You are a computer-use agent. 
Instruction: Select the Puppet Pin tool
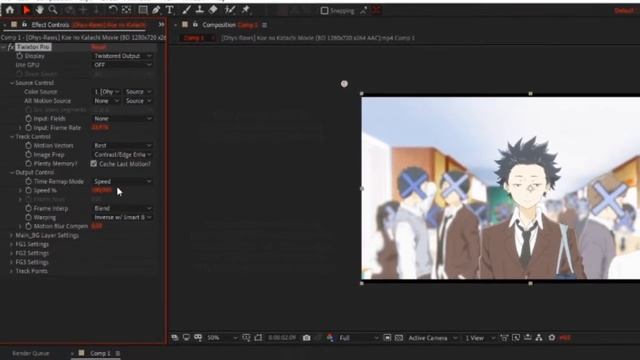(x=246, y=10)
